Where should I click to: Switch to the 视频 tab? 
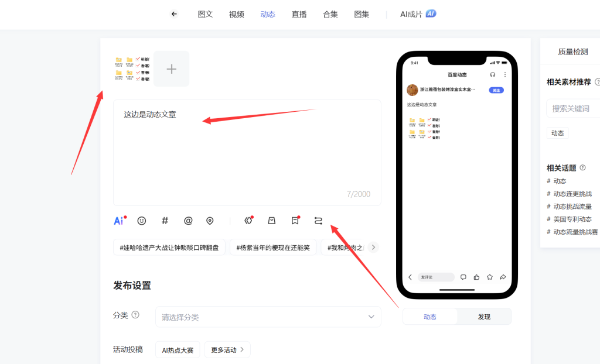pos(237,14)
